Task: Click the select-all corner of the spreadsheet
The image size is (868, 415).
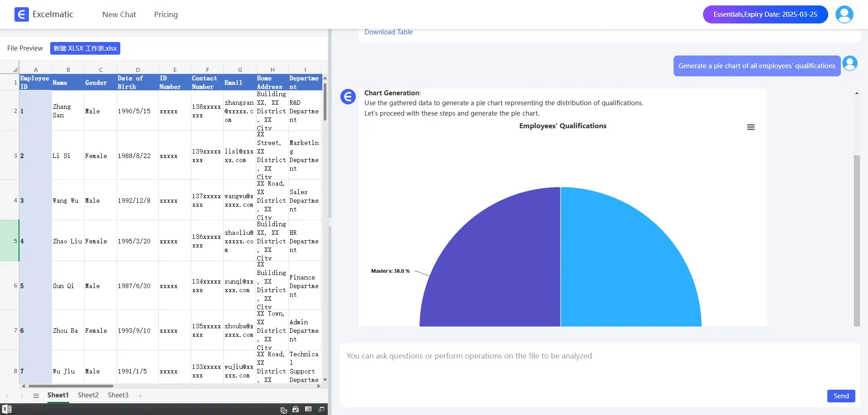Action: [14, 70]
